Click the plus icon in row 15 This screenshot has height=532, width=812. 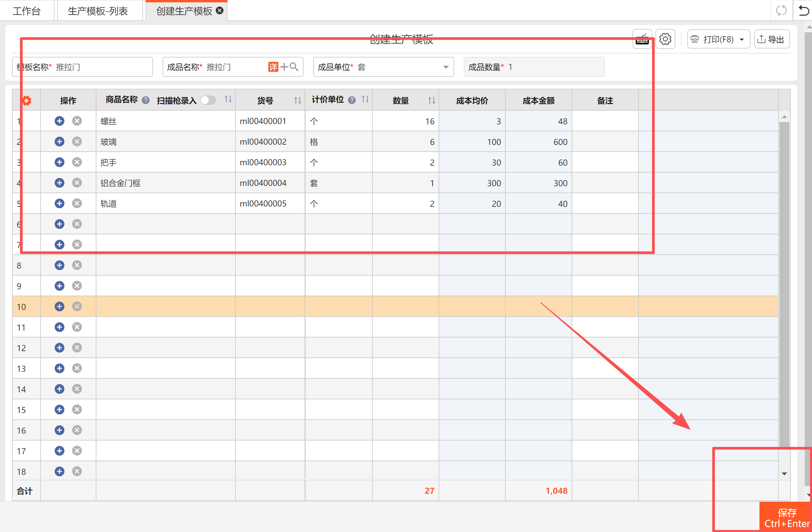[60, 410]
